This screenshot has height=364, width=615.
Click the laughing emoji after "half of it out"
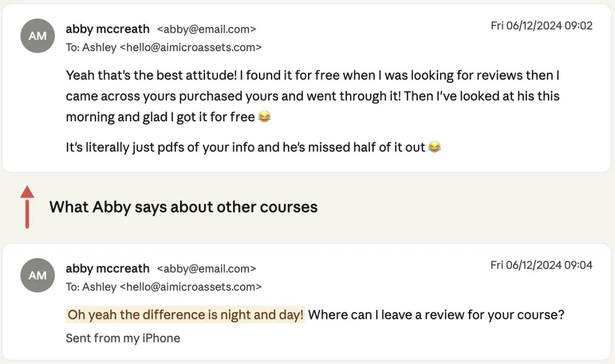434,147
